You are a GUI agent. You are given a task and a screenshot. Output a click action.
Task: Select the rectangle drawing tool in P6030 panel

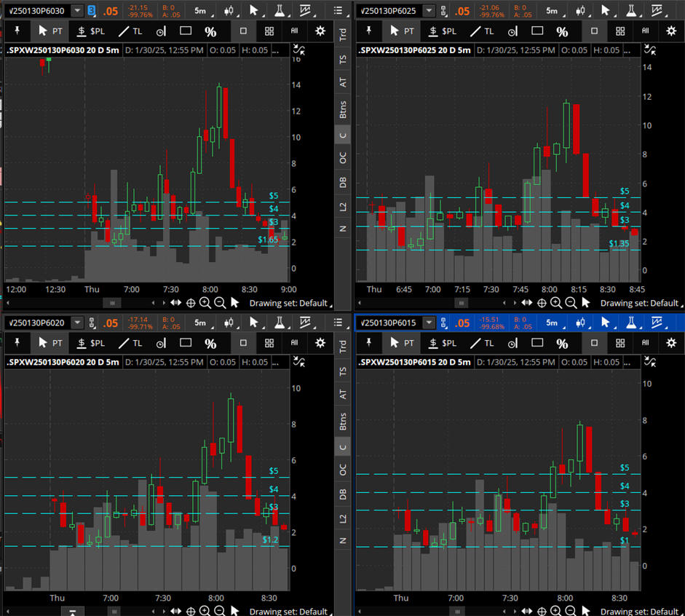click(186, 31)
